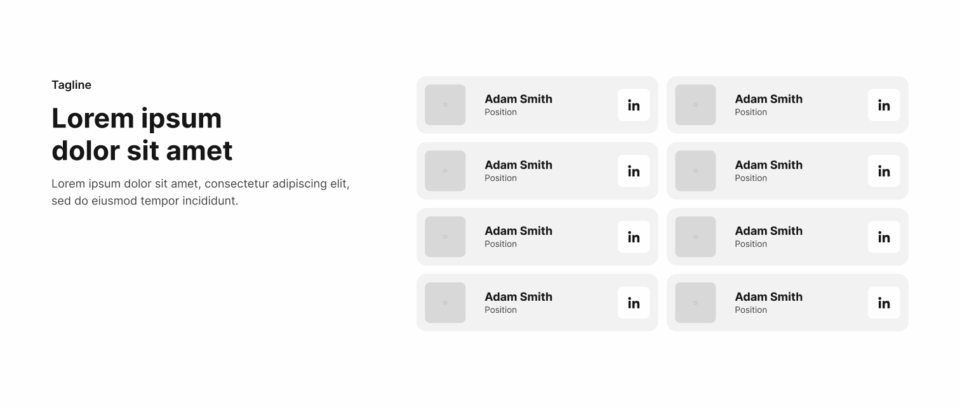Click the Tagline label
This screenshot has width=960, height=408.
(71, 85)
